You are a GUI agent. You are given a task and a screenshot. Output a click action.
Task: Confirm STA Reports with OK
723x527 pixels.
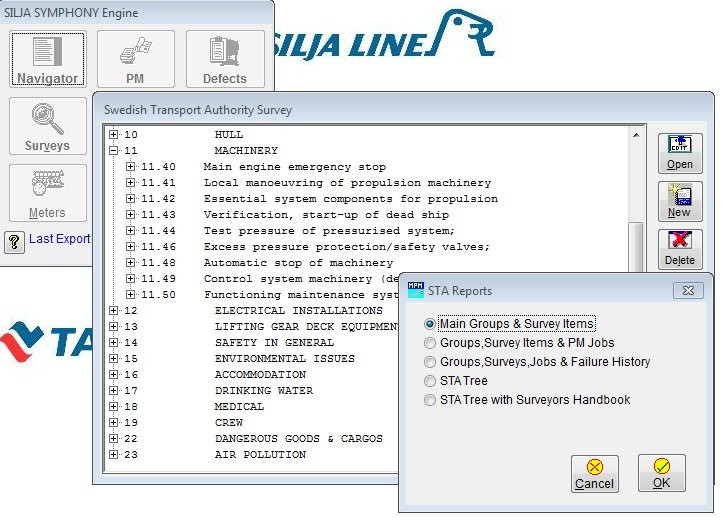(661, 474)
